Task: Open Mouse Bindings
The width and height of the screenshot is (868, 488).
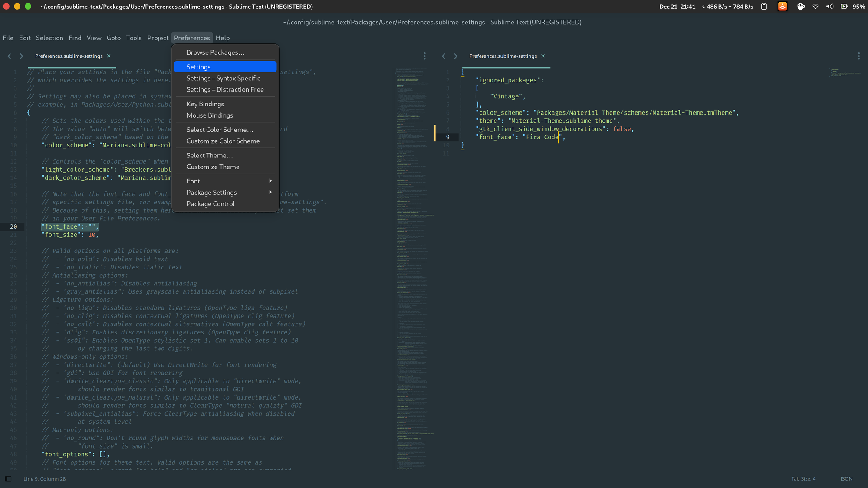Action: point(225,115)
